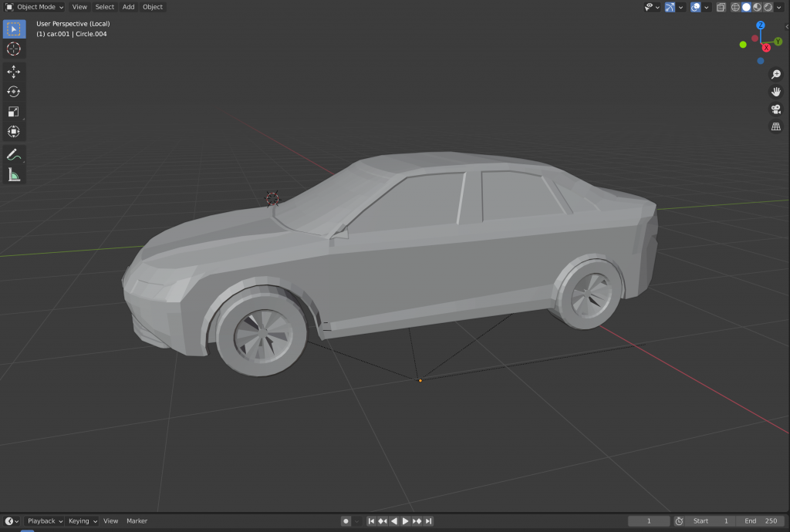This screenshot has height=532, width=790.
Task: Toggle viewport gizmos display
Action: pos(670,7)
